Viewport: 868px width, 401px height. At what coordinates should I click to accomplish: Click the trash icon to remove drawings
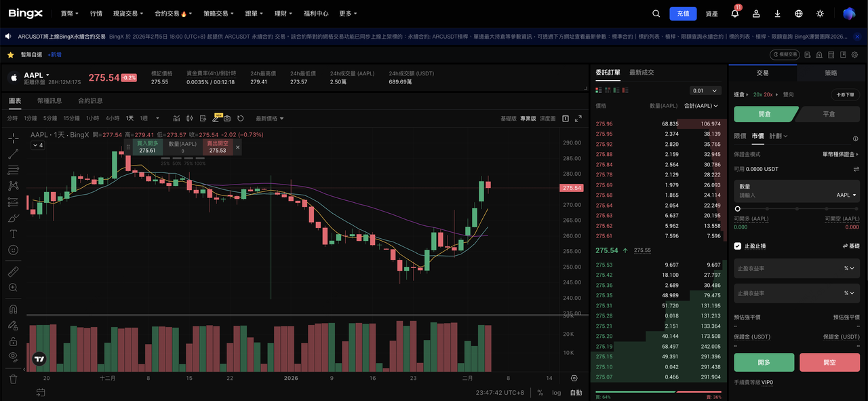click(13, 379)
